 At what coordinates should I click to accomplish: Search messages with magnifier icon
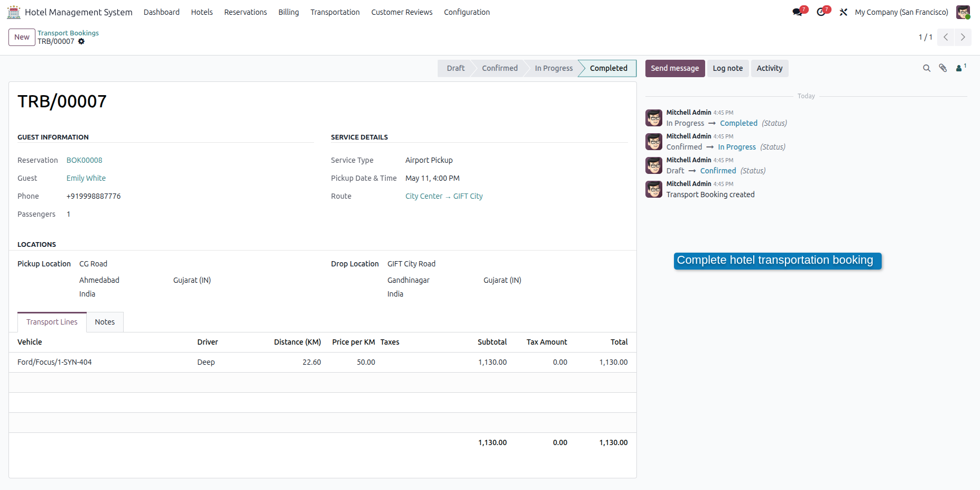pyautogui.click(x=927, y=68)
